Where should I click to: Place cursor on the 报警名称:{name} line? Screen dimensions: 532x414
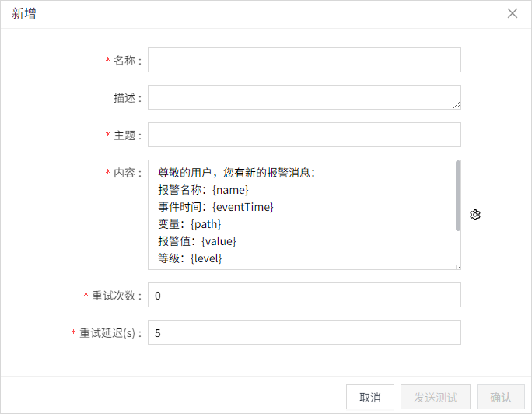click(203, 189)
